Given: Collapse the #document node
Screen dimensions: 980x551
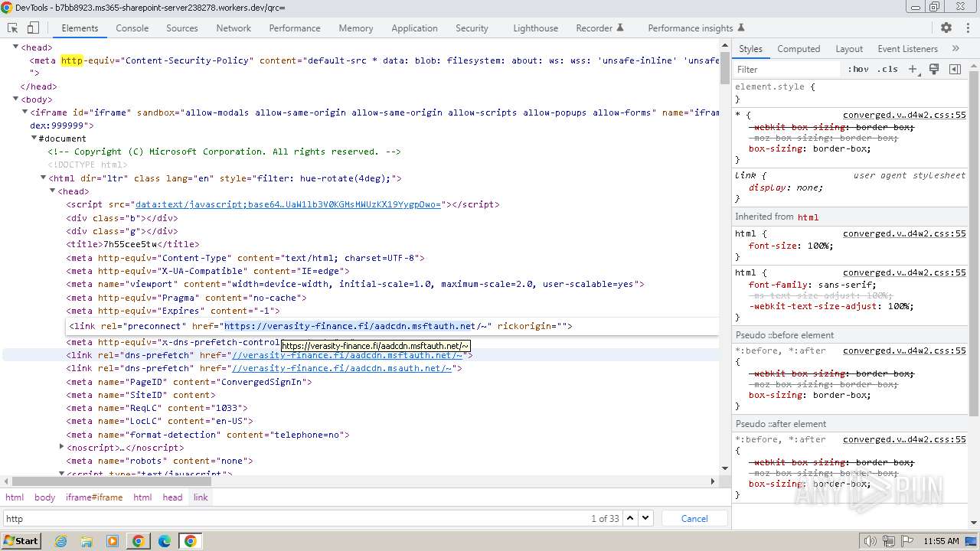Looking at the screenshot, I should (34, 139).
